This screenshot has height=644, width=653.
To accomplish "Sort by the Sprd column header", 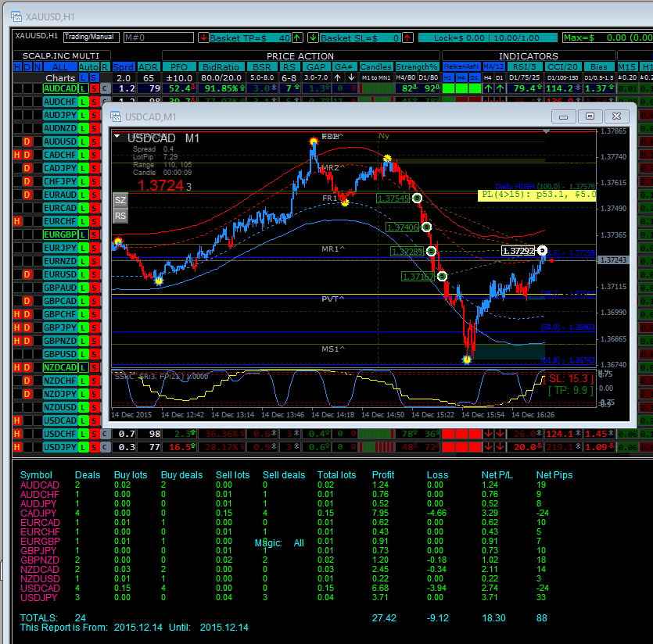I will (x=124, y=67).
